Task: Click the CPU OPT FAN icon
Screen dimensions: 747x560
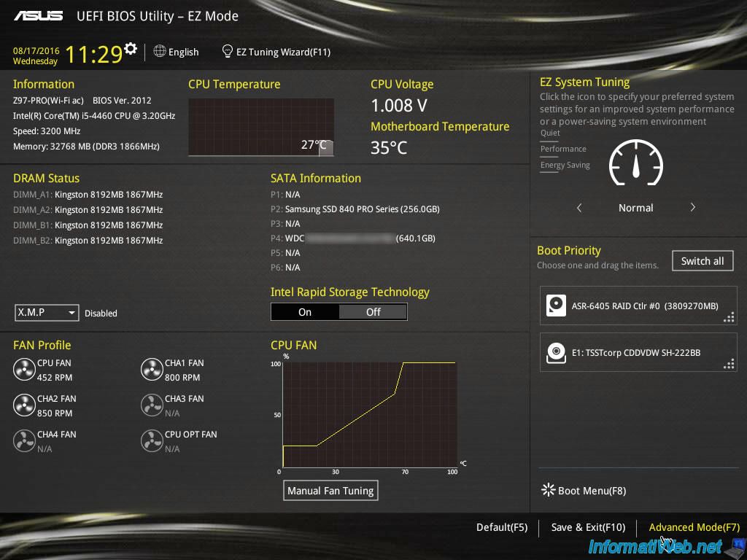Action: [x=152, y=440]
